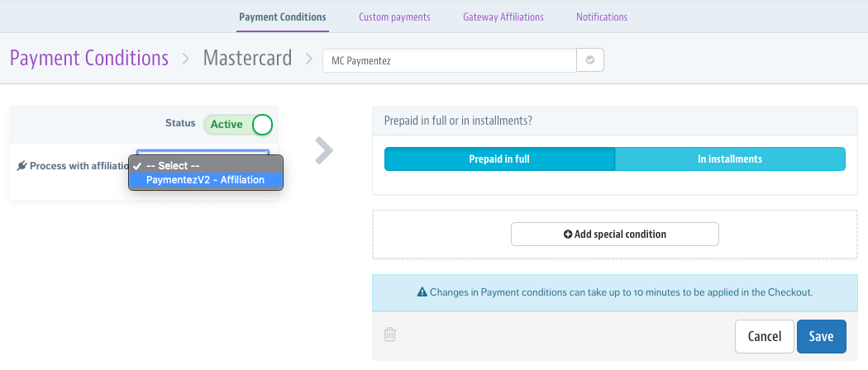Toggle the Active status switch
Image resolution: width=868 pixels, height=370 pixels.
click(238, 125)
